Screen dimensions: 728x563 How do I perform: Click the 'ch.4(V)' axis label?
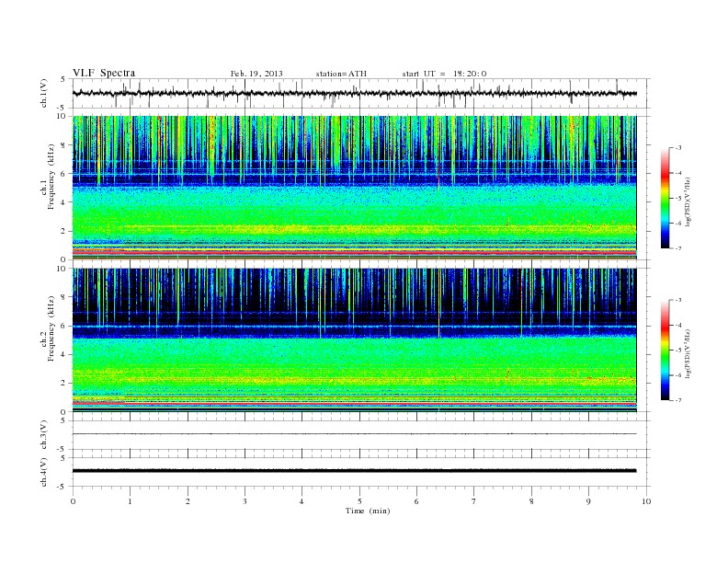pyautogui.click(x=43, y=472)
